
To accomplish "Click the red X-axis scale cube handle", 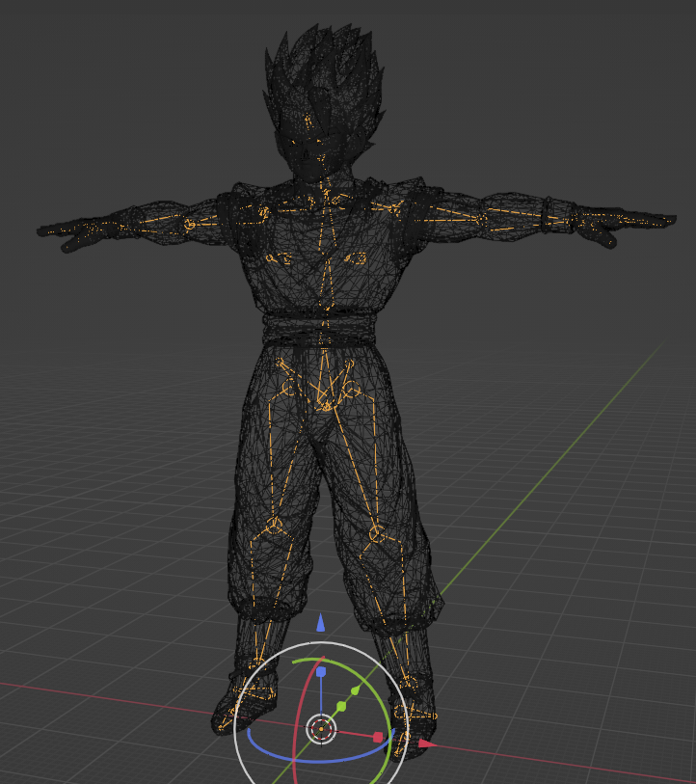I will 378,737.
